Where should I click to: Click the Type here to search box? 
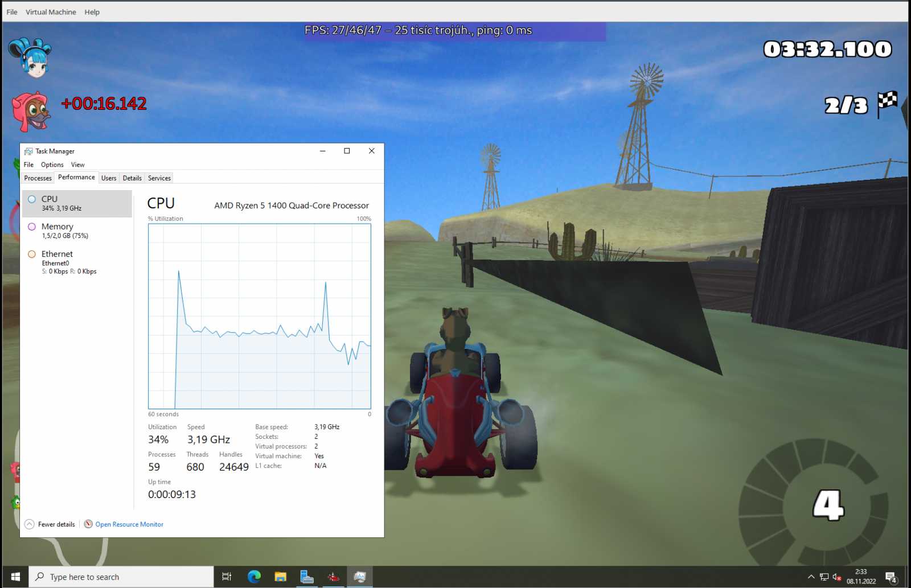(121, 577)
